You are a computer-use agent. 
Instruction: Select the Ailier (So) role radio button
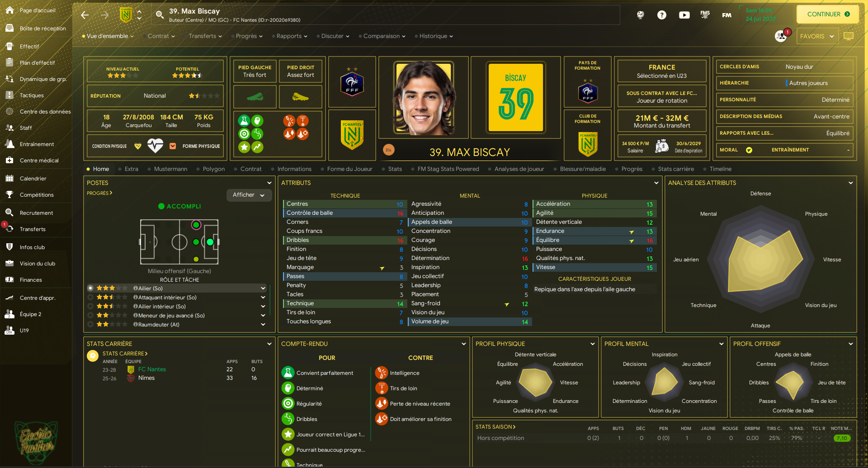(90, 288)
